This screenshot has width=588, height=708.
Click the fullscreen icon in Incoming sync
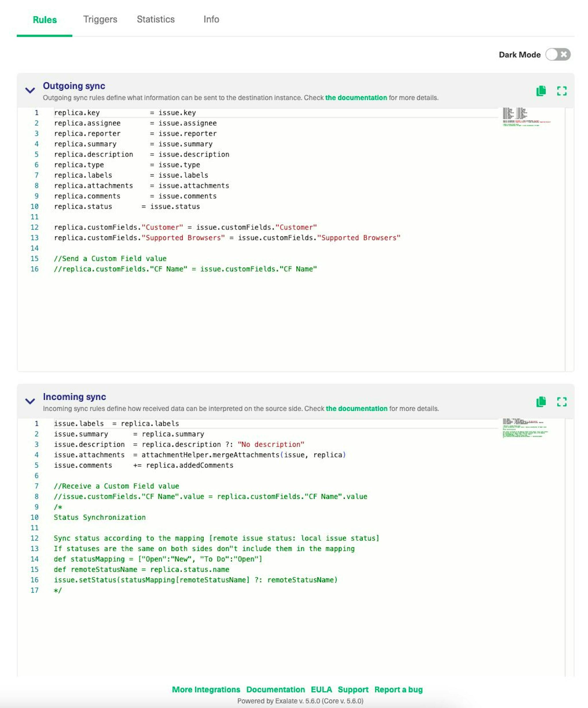(x=562, y=402)
